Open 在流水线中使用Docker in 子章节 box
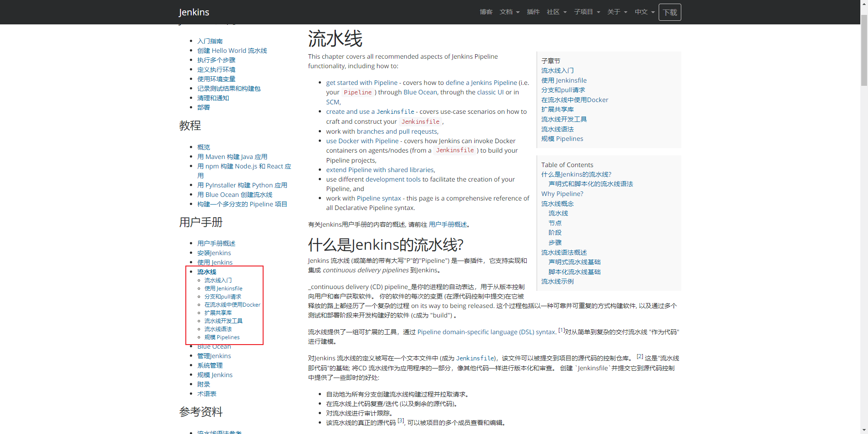This screenshot has height=434, width=868. click(x=575, y=100)
